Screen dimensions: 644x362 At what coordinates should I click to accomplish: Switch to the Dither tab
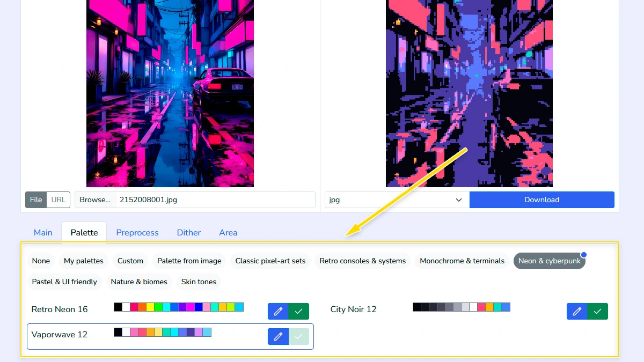tap(188, 232)
